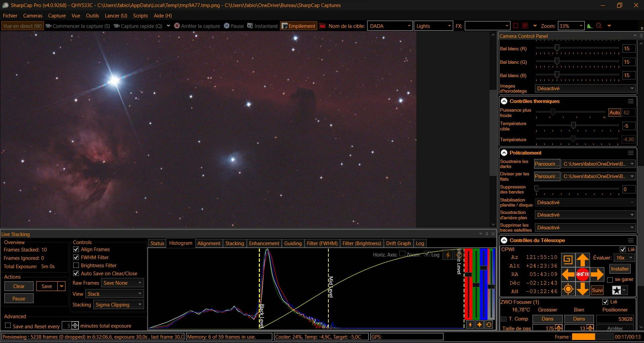Open the Outils menu
Viewport: 644px width, 343px height.
[x=92, y=15]
